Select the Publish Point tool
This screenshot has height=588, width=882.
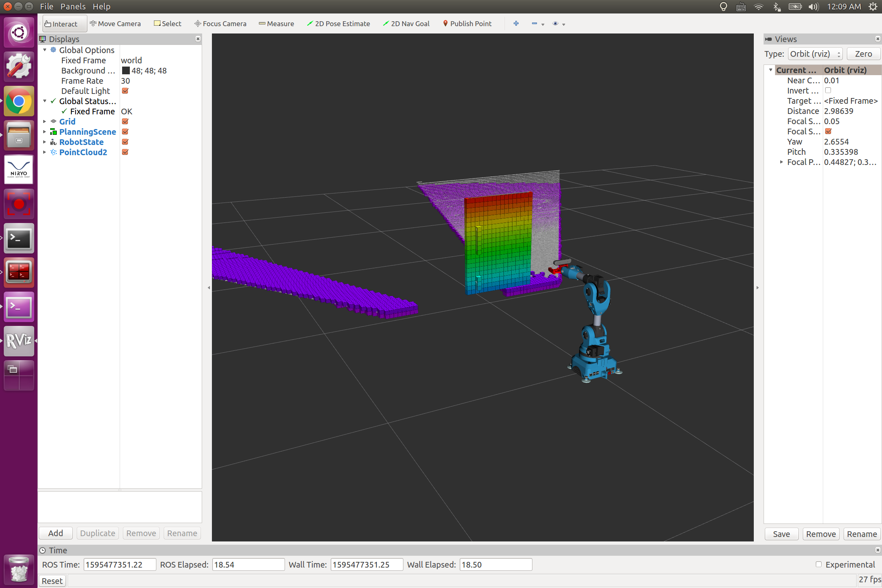pyautogui.click(x=467, y=23)
